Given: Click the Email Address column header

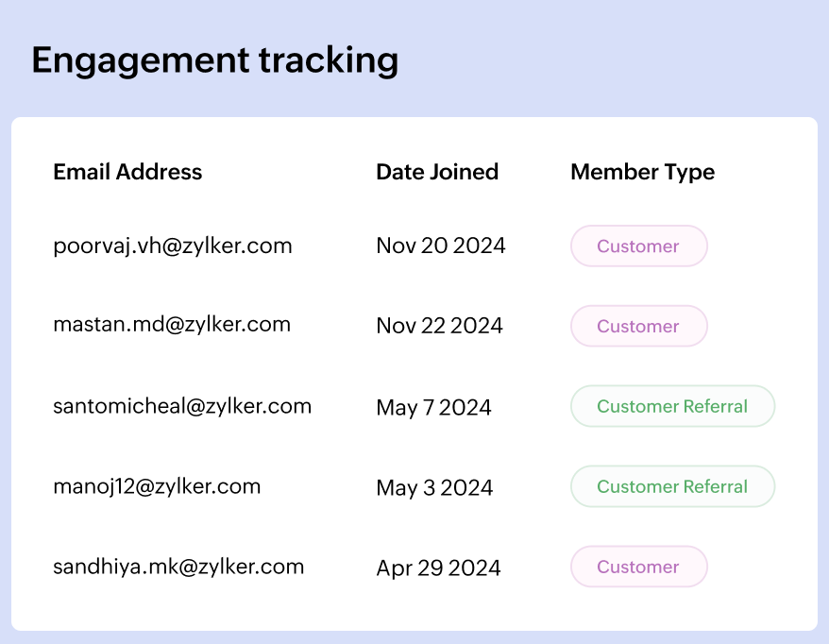Looking at the screenshot, I should click(127, 172).
